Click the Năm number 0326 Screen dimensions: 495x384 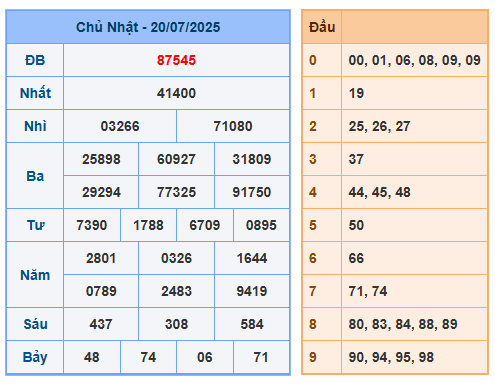pos(176,258)
